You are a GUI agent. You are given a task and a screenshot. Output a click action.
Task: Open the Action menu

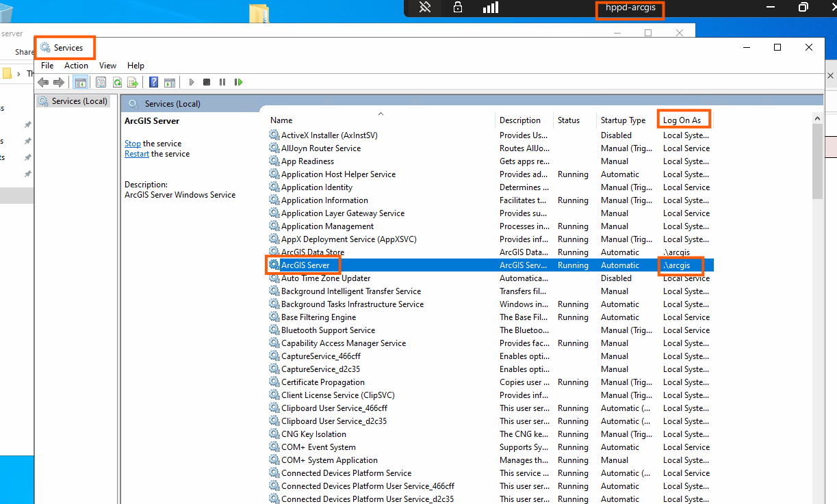click(76, 66)
